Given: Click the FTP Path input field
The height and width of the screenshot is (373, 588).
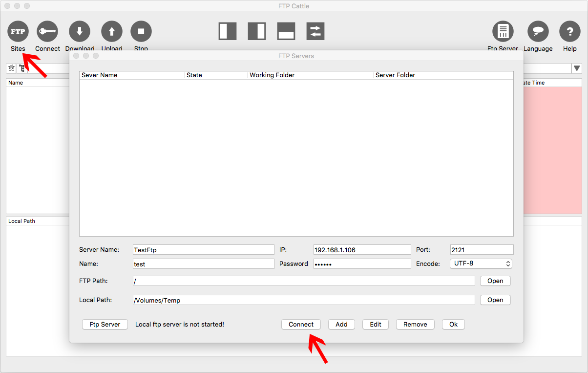Looking at the screenshot, I should pos(304,281).
